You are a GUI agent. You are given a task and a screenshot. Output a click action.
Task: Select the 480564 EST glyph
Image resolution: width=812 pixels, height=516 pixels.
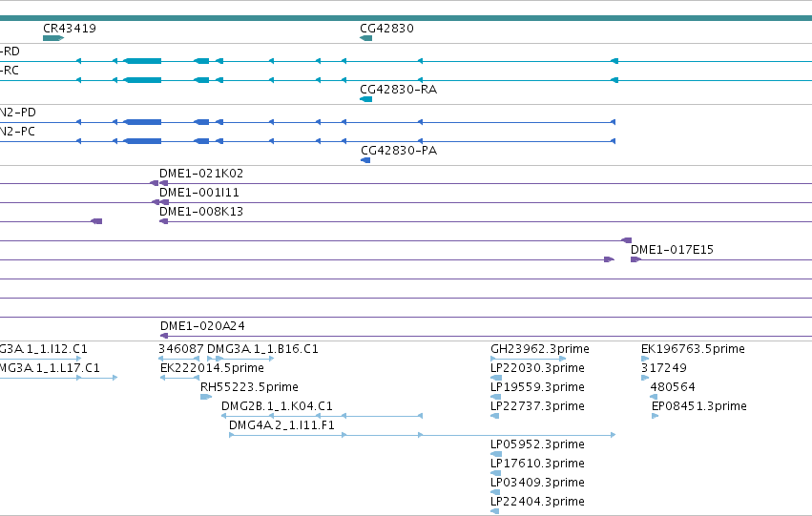tap(654, 397)
